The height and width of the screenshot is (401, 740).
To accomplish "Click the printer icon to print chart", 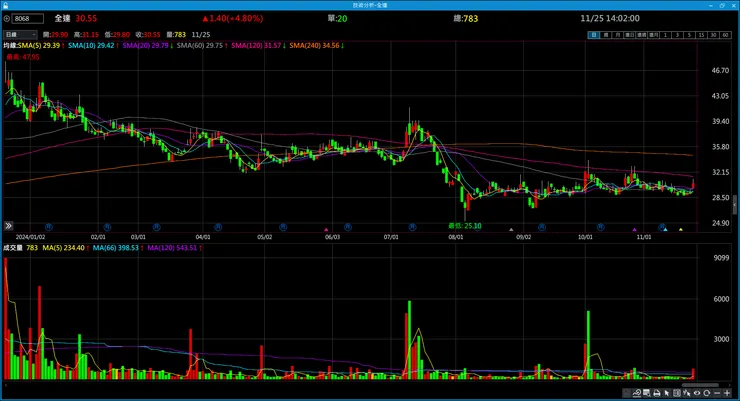I will pyautogui.click(x=657, y=393).
